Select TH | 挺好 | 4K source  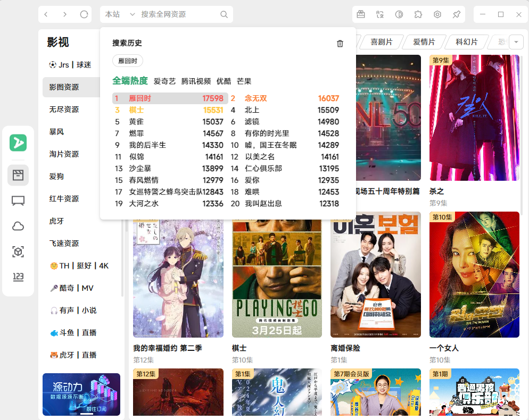click(81, 266)
